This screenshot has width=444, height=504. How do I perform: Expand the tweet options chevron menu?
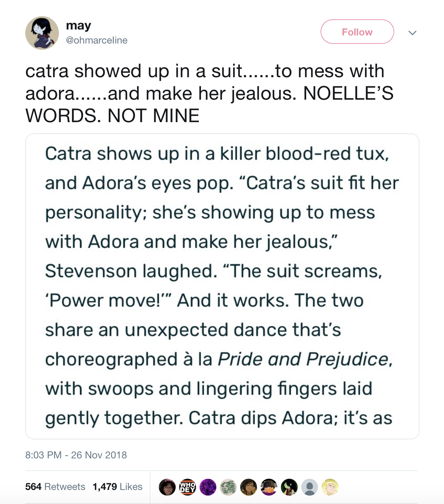(412, 33)
